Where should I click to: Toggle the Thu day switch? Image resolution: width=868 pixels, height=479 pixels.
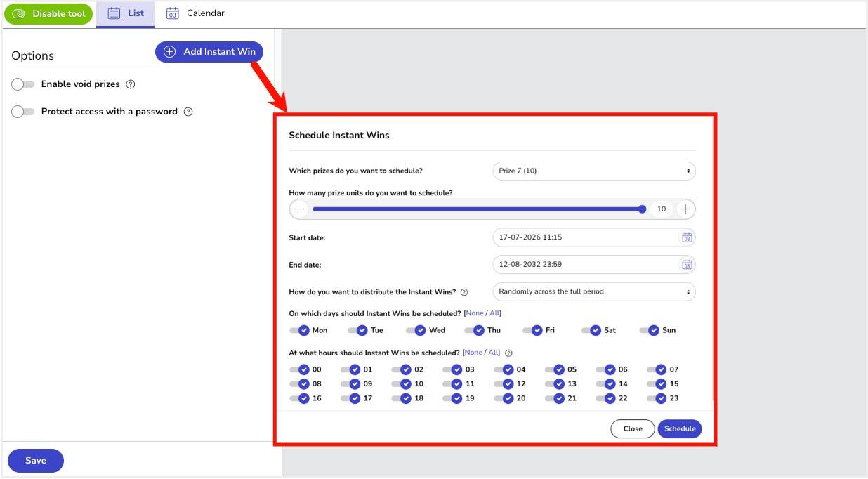[474, 330]
